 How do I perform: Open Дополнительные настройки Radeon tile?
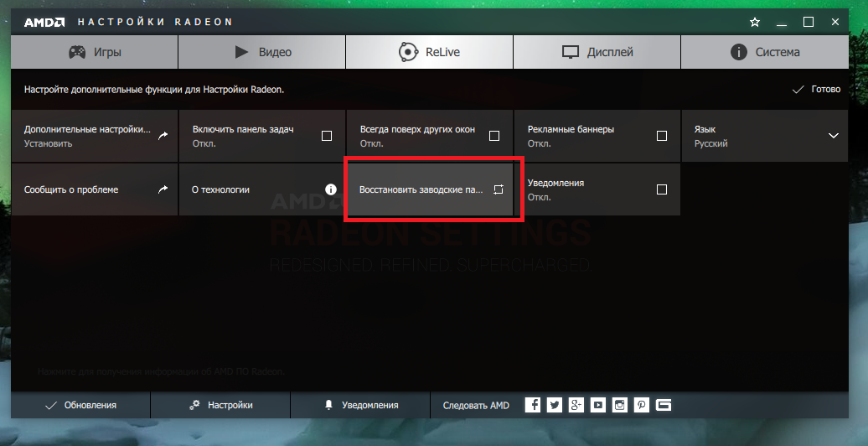point(94,136)
